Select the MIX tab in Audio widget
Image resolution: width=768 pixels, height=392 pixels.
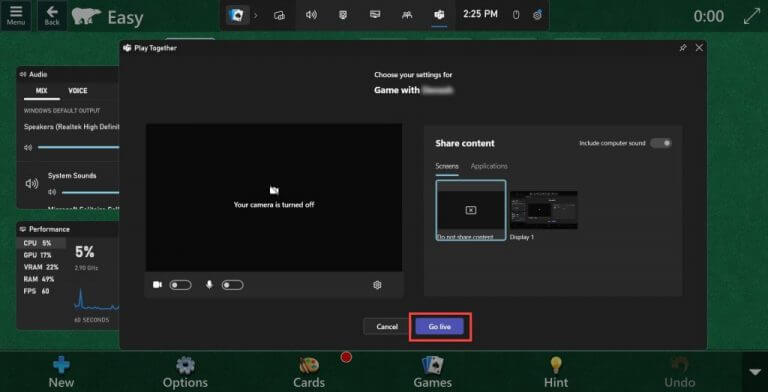click(42, 91)
